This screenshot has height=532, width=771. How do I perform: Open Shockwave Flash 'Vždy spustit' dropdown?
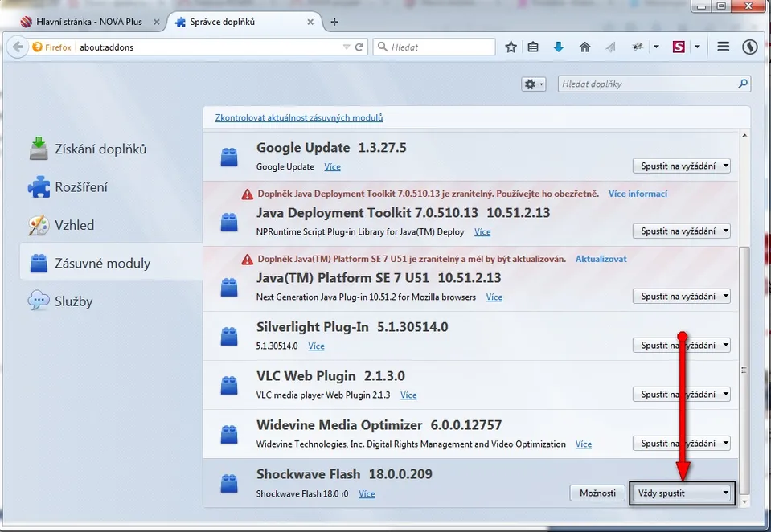(682, 493)
